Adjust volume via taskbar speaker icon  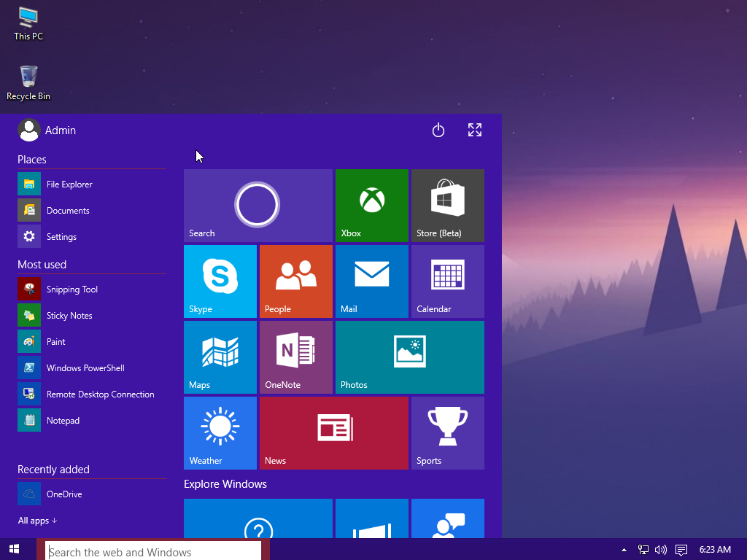[661, 550]
